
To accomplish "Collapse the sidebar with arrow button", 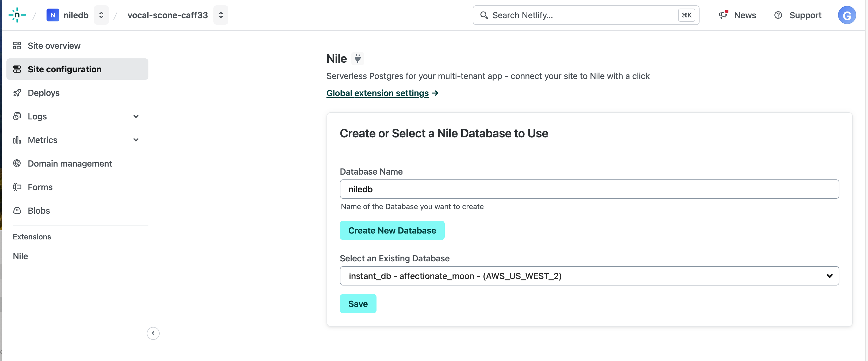I will 153,333.
